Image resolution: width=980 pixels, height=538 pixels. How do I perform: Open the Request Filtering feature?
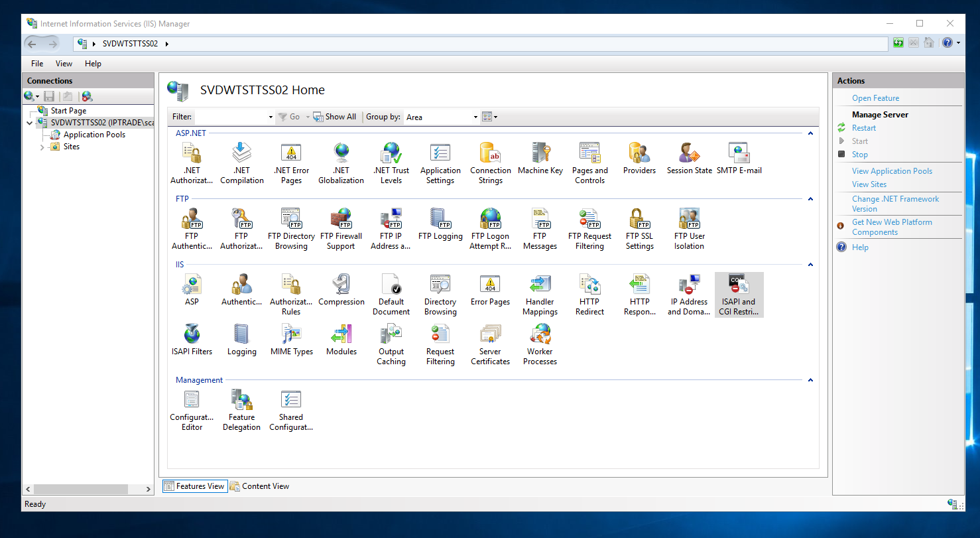pos(440,344)
